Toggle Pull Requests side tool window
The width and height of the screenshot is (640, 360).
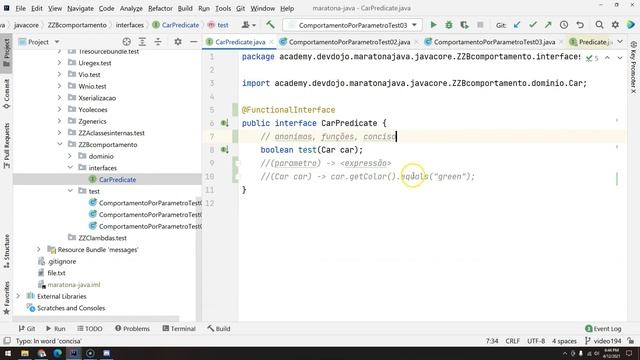click(6, 146)
